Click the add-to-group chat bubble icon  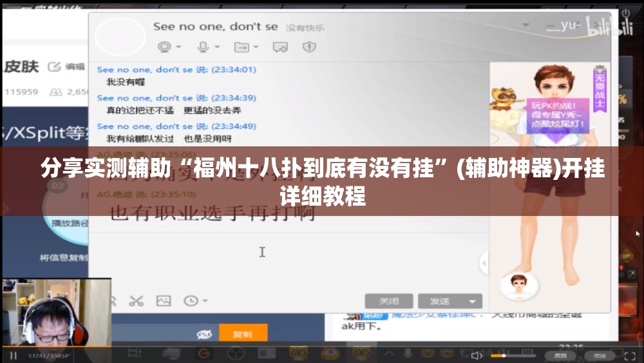(281, 47)
